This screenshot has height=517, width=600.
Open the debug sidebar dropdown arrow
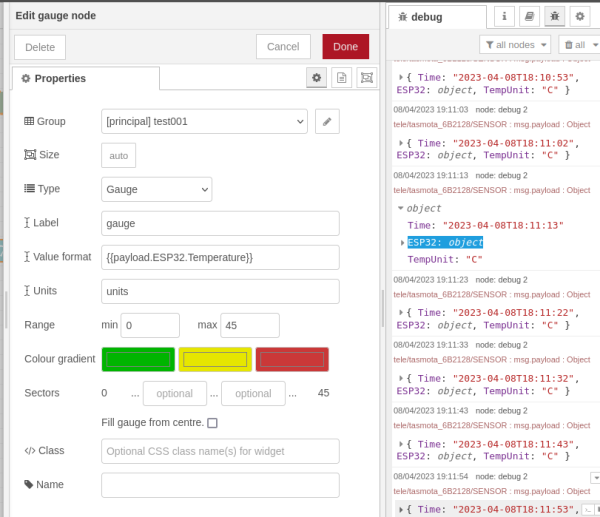click(x=595, y=45)
